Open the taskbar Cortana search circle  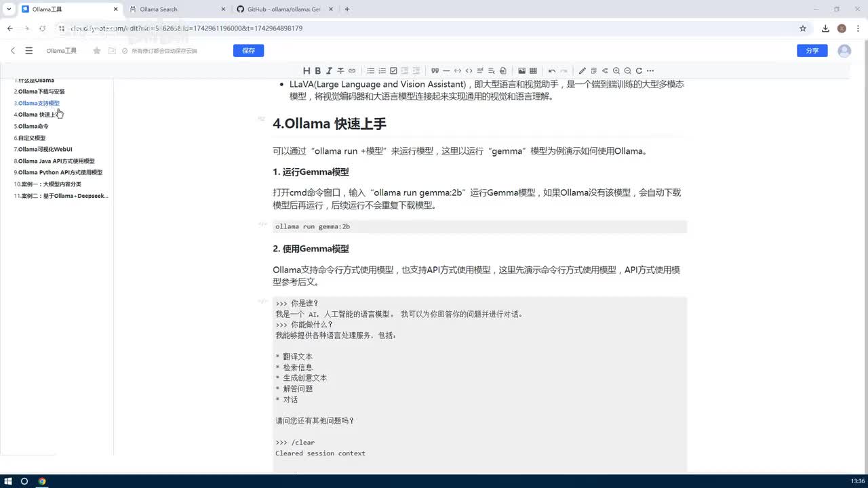[24, 481]
